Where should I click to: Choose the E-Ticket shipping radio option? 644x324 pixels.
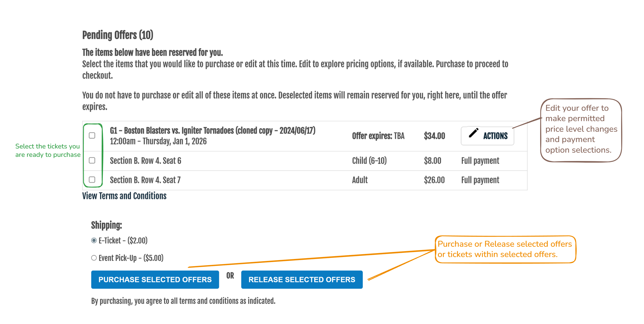tap(94, 241)
